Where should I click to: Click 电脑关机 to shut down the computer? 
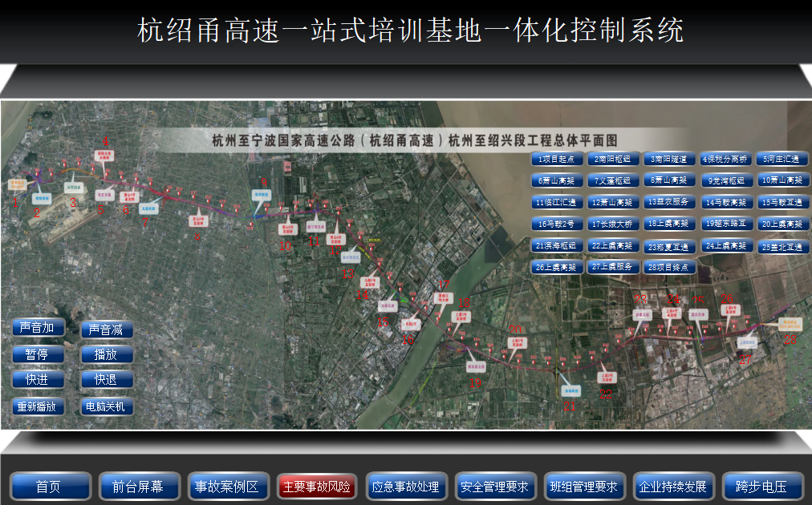pos(106,406)
